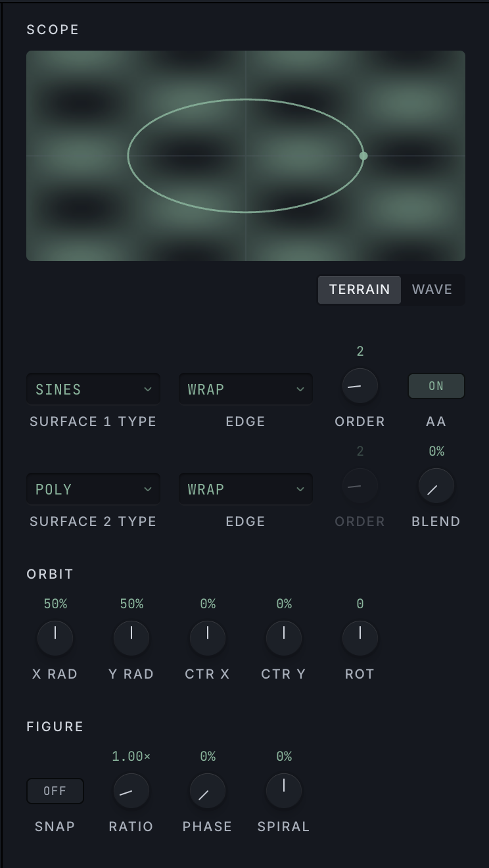Switch scope view to WAVE tab

pos(432,289)
